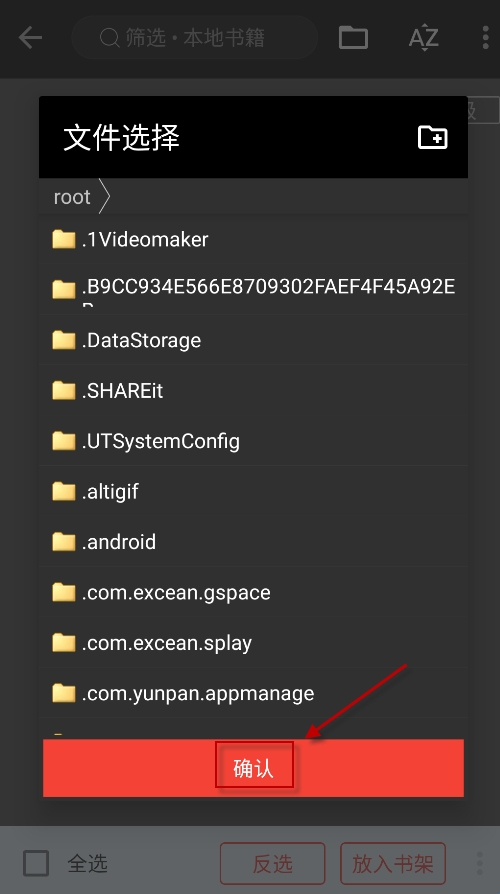The width and height of the screenshot is (500, 894).
Task: Tap the new folder icon in dialog header
Action: tap(432, 137)
